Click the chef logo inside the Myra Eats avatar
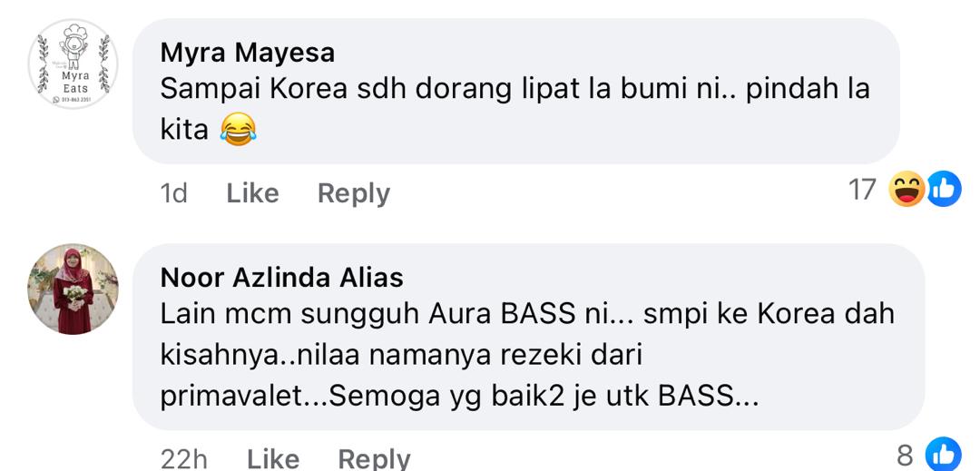 (73, 45)
